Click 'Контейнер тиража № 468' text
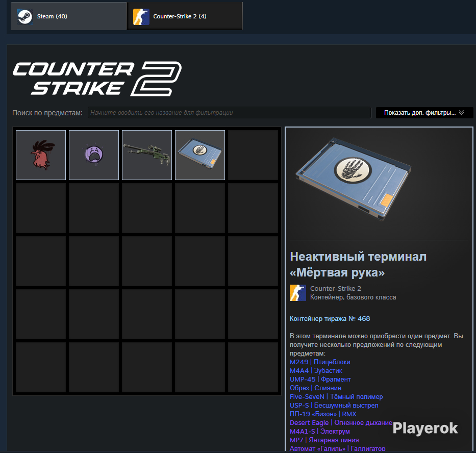 click(x=330, y=318)
